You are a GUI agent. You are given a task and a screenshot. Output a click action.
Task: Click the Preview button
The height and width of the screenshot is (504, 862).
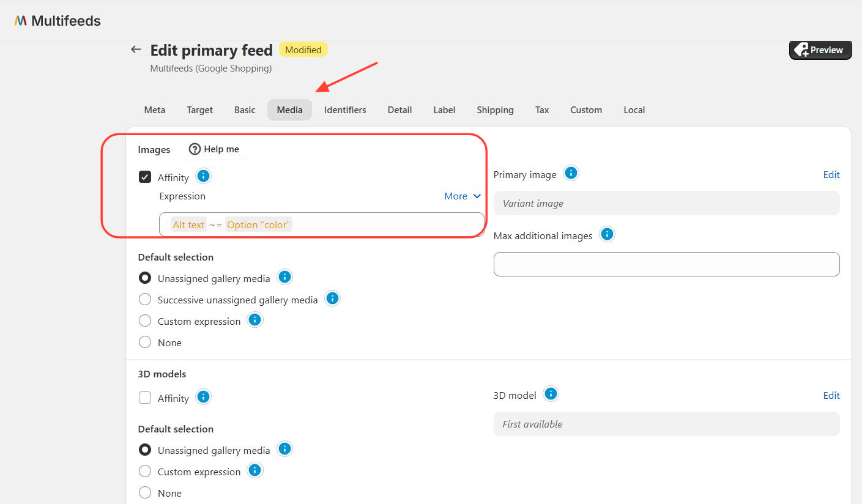(x=820, y=50)
